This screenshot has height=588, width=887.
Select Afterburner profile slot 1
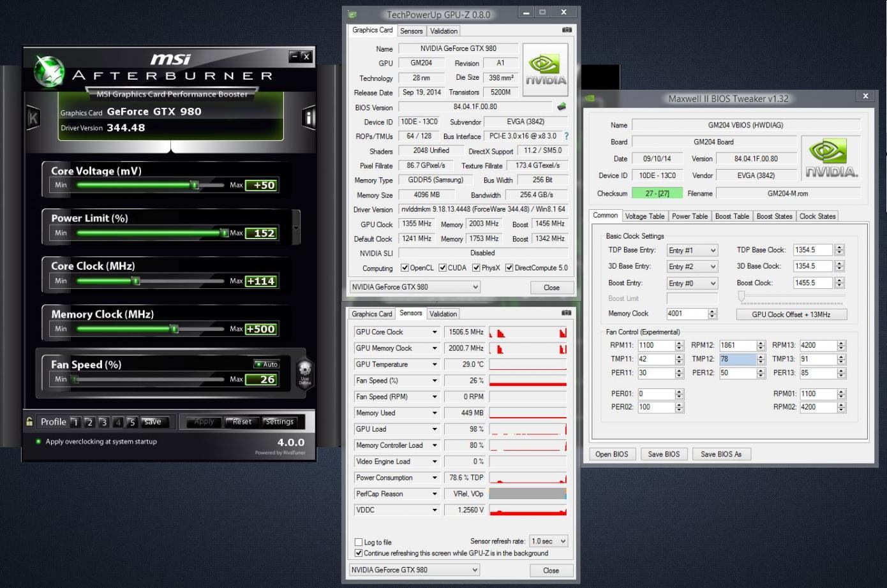click(75, 422)
